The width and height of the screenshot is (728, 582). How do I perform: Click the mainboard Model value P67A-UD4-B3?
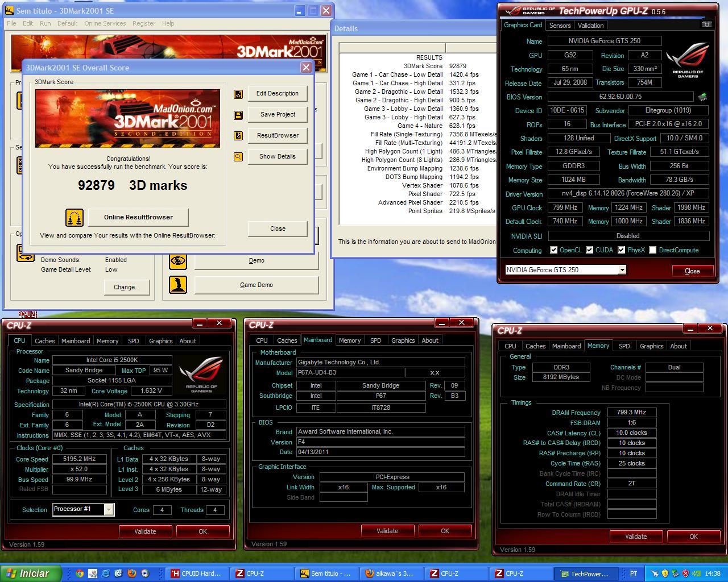click(349, 373)
